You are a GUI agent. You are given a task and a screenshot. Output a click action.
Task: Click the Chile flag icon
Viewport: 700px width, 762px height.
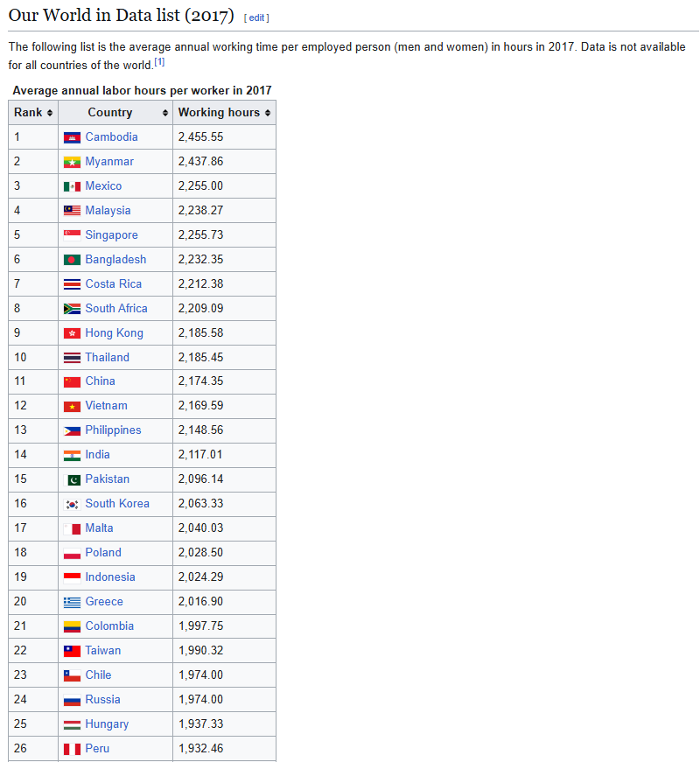pyautogui.click(x=72, y=675)
